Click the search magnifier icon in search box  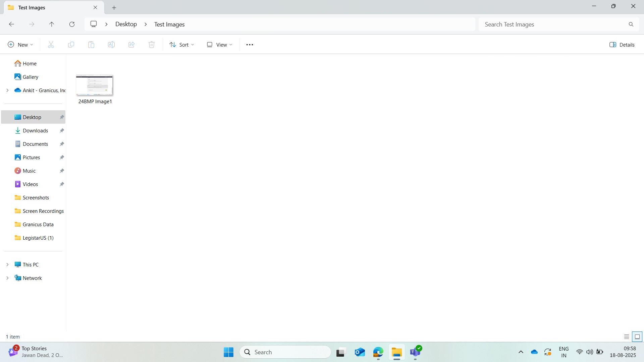pos(631,24)
